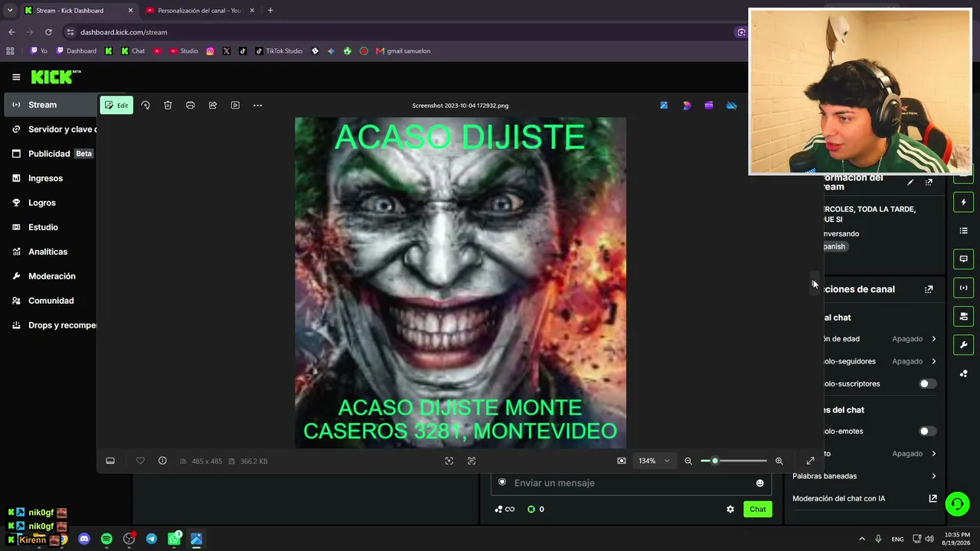Click the visual search icon in the bottom bar
The width and height of the screenshot is (980, 551).
pos(449,461)
